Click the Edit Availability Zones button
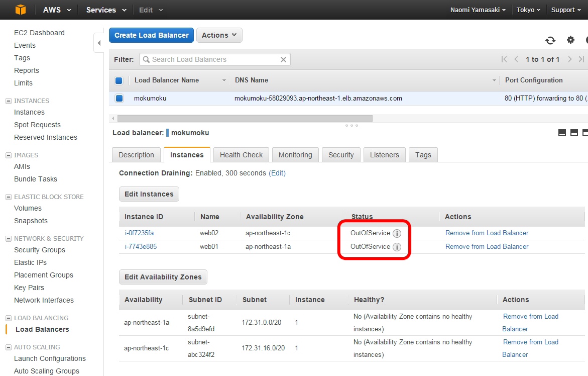Image resolution: width=588 pixels, height=376 pixels. pos(163,277)
